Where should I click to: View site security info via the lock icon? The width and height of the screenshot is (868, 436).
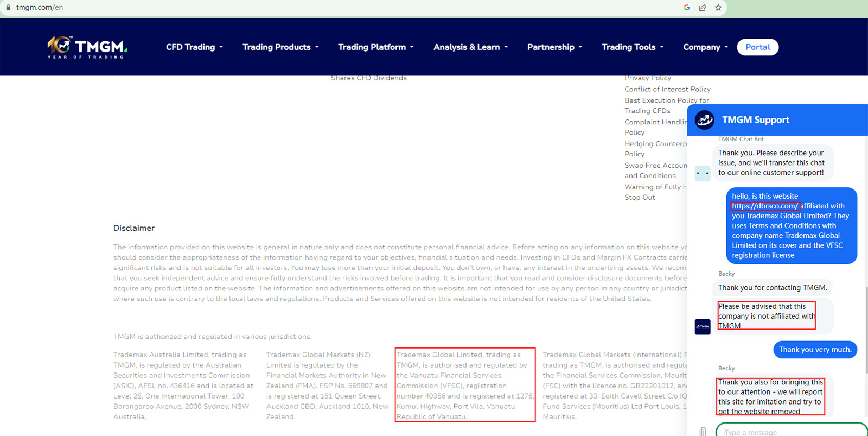[x=8, y=8]
